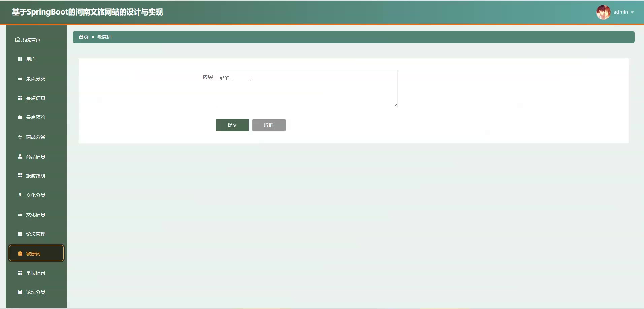
Task: Open 景点预约 from the sidebar
Action: pyautogui.click(x=36, y=117)
